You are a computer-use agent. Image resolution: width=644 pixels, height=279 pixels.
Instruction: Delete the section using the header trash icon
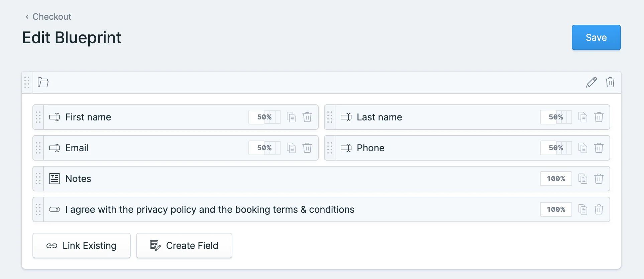coord(610,82)
